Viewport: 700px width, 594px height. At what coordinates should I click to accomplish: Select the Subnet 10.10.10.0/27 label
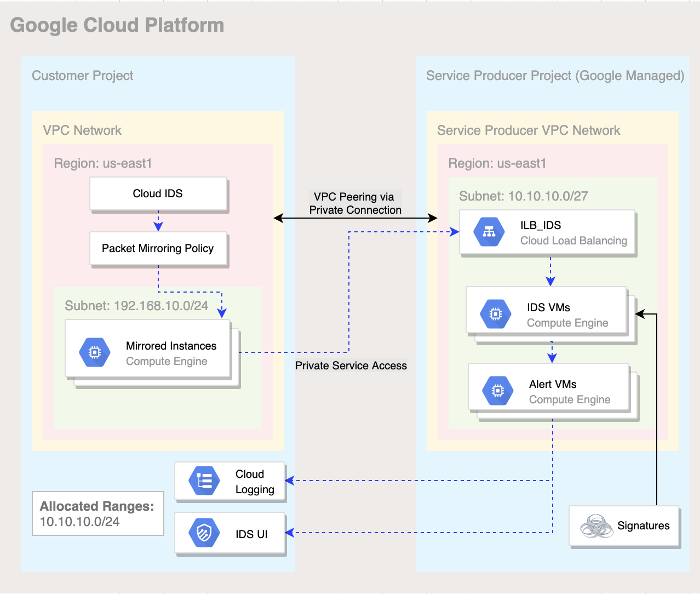(x=524, y=196)
